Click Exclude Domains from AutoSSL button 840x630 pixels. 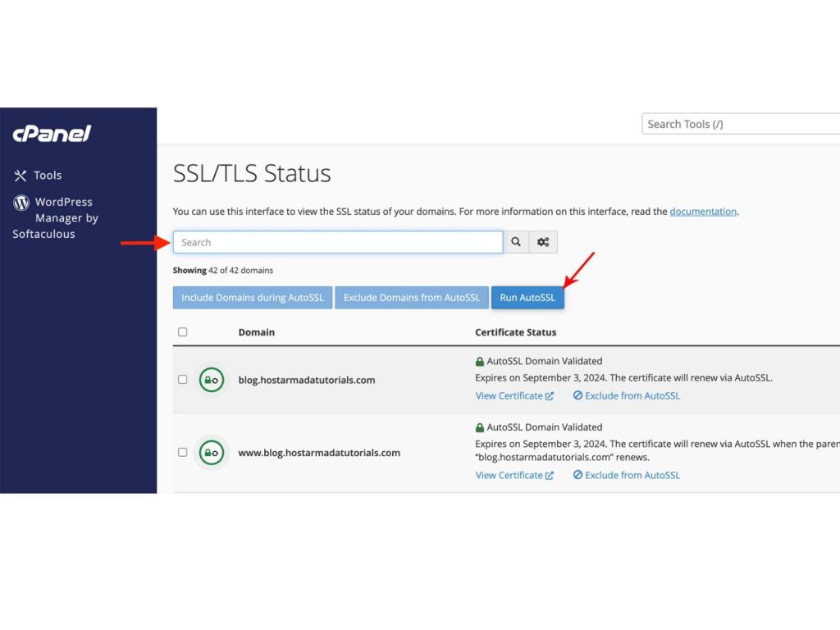tap(412, 297)
